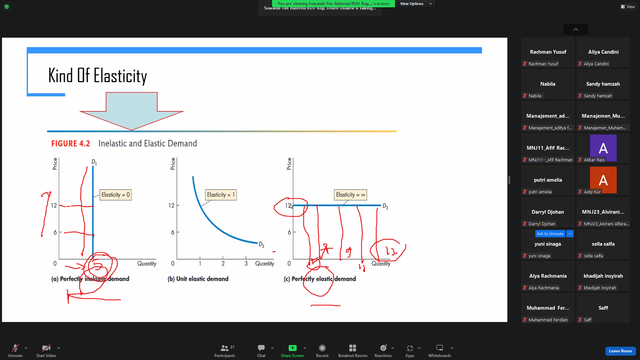Click the blue Leave Room button
Screen dimensions: 640x360
click(620, 351)
